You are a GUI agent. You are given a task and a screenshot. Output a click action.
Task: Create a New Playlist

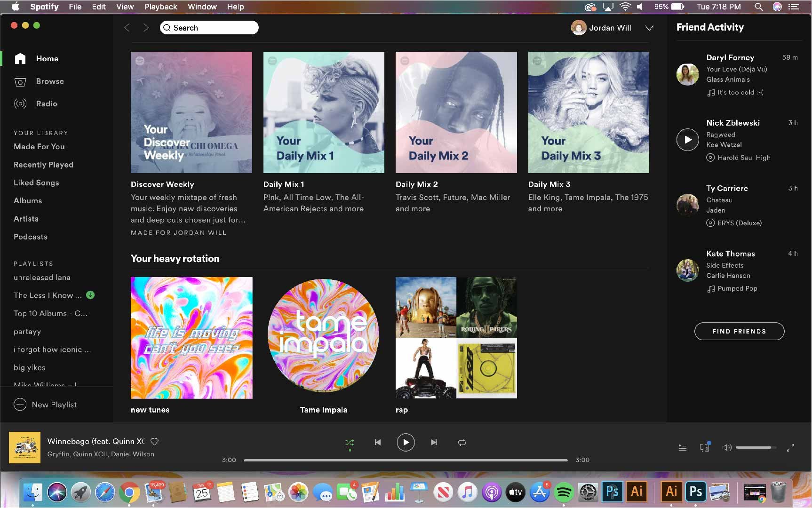[x=45, y=405]
